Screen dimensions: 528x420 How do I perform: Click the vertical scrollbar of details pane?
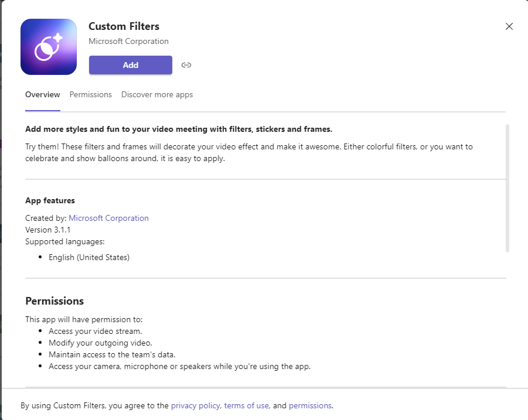[507, 187]
